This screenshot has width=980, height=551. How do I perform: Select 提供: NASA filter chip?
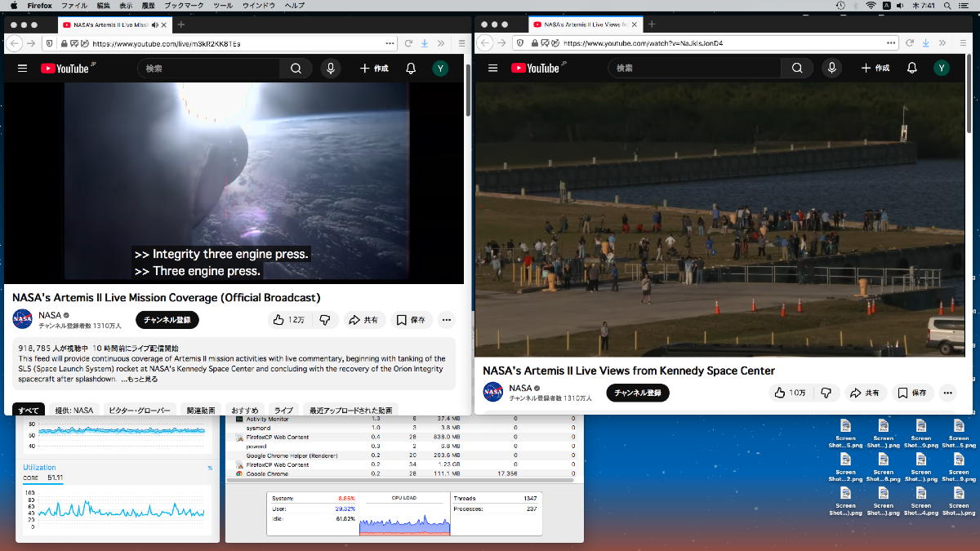73,410
